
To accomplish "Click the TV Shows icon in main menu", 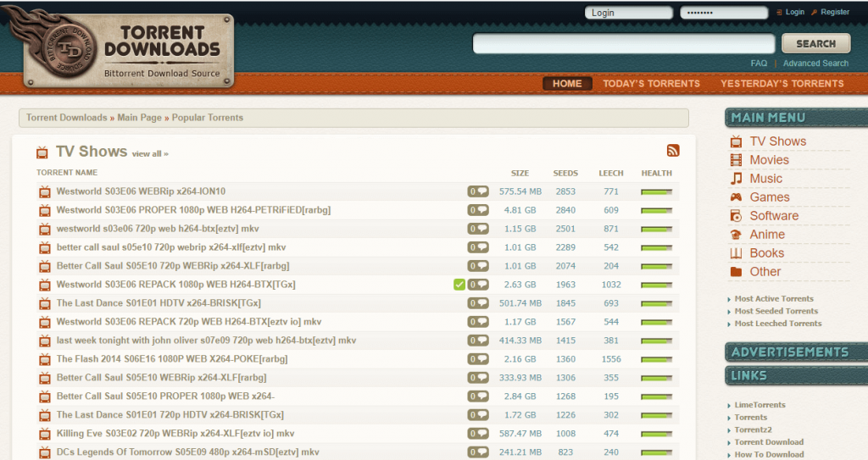I will [736, 141].
